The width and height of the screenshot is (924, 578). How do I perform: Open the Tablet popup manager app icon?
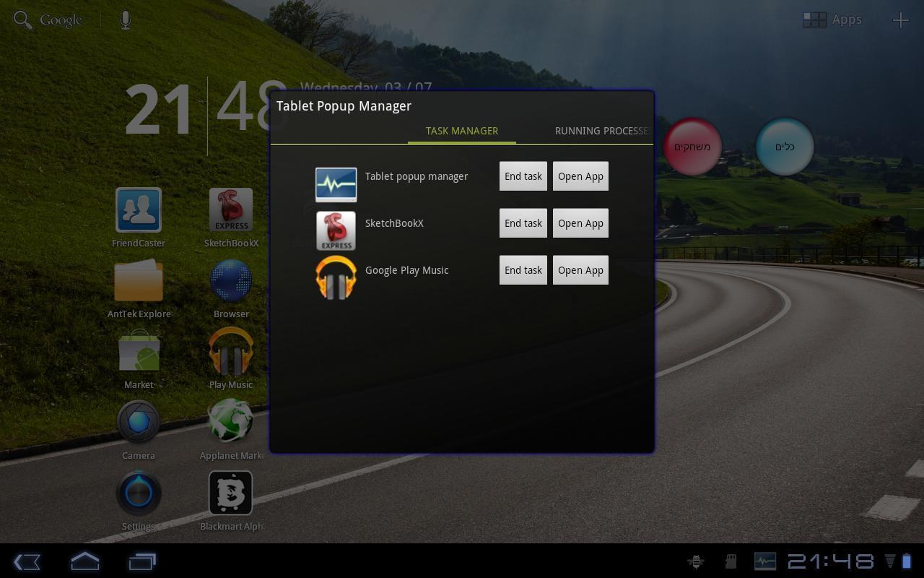[x=336, y=184]
